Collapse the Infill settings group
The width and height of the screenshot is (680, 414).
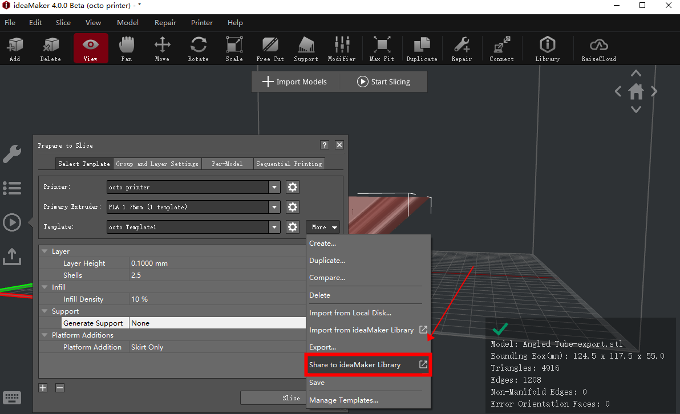[x=45, y=287]
